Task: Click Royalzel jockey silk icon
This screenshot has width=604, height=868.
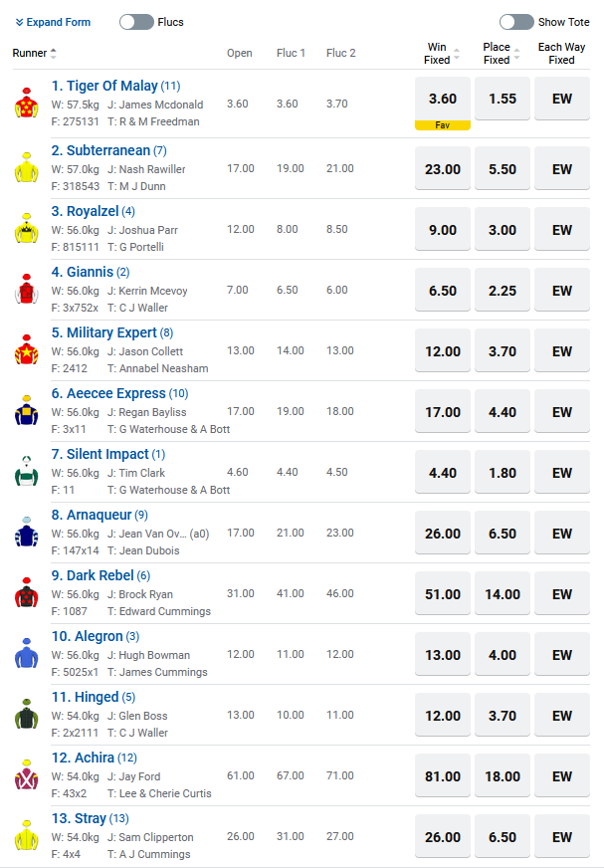Action: click(x=25, y=231)
